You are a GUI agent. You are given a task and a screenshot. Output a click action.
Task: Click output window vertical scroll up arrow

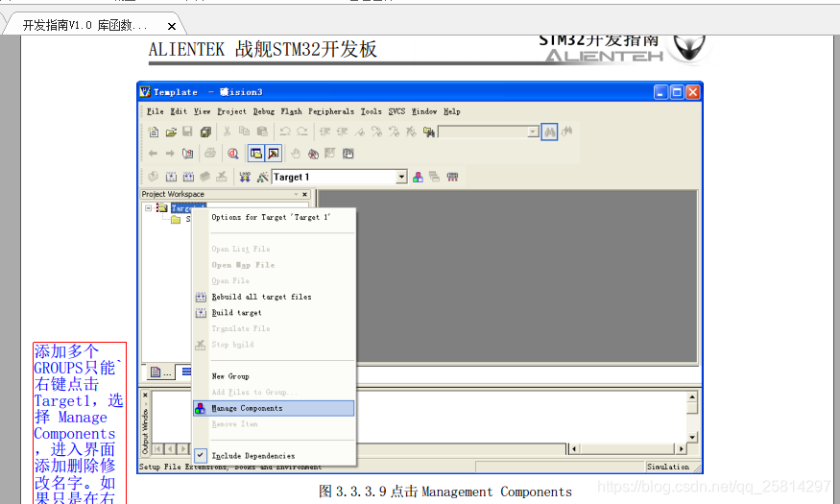pyautogui.click(x=692, y=396)
